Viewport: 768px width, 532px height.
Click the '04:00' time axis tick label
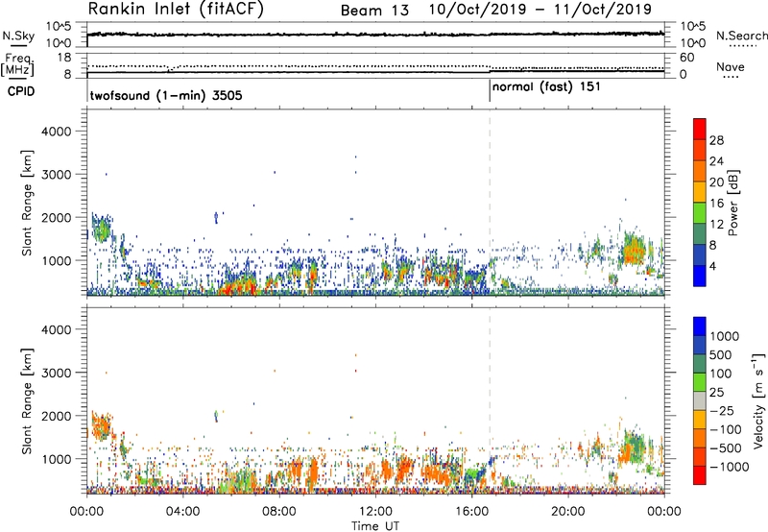[x=182, y=512]
